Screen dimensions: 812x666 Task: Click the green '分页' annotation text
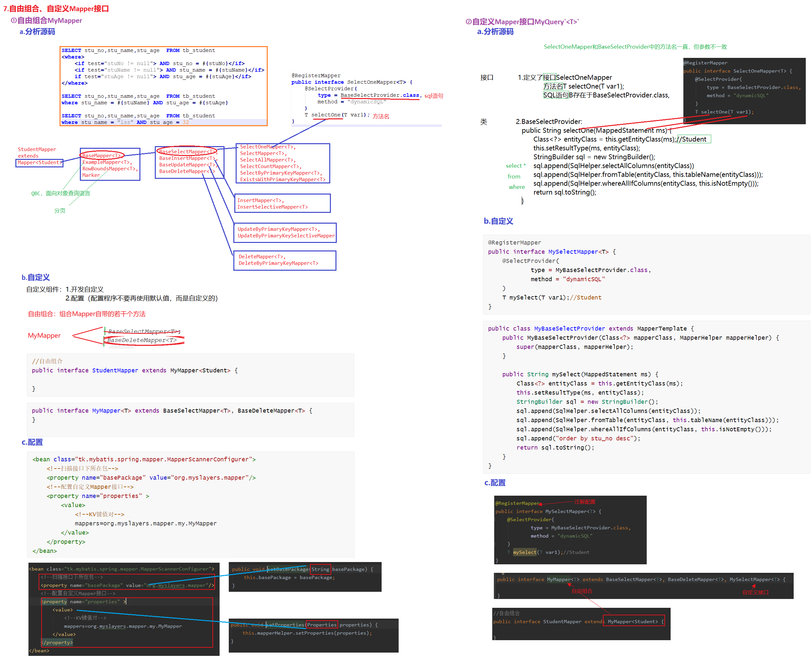tap(60, 211)
